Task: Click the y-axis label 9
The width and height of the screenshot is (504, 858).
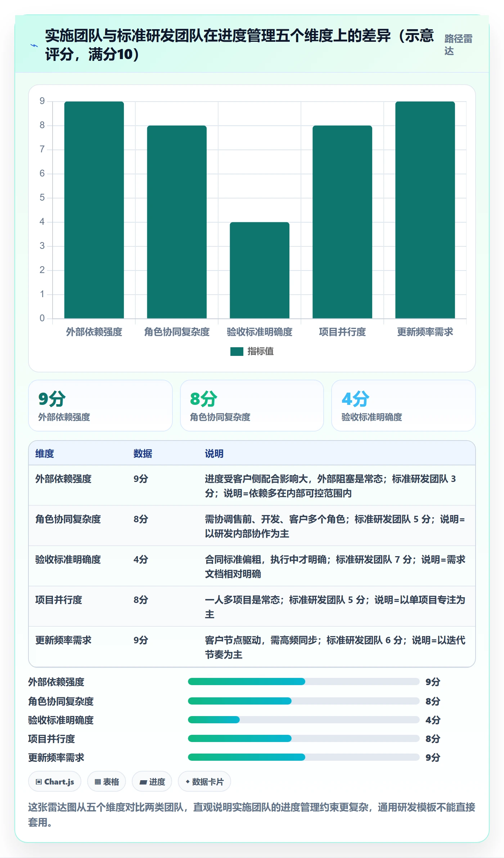Action: coord(42,101)
